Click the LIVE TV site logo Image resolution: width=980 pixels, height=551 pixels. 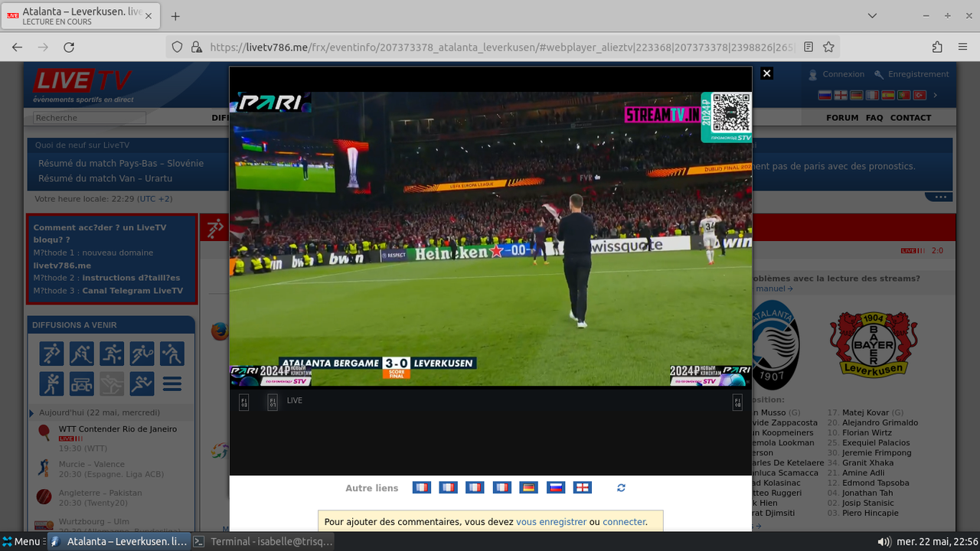point(83,85)
